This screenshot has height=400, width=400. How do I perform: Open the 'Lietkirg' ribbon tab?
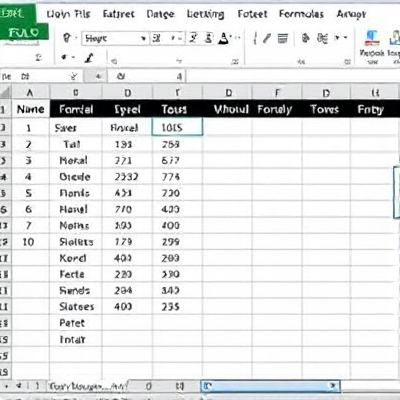point(206,14)
